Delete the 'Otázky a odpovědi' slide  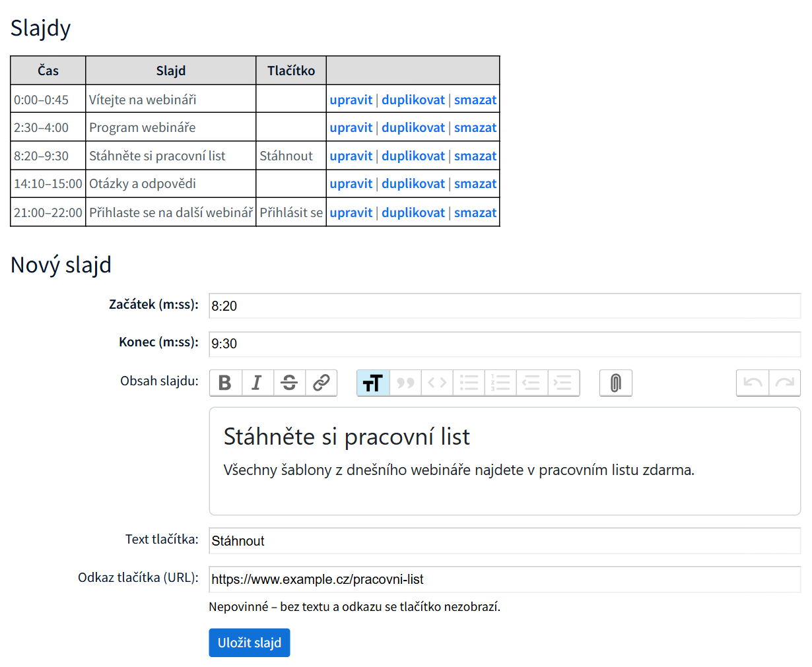pos(475,183)
